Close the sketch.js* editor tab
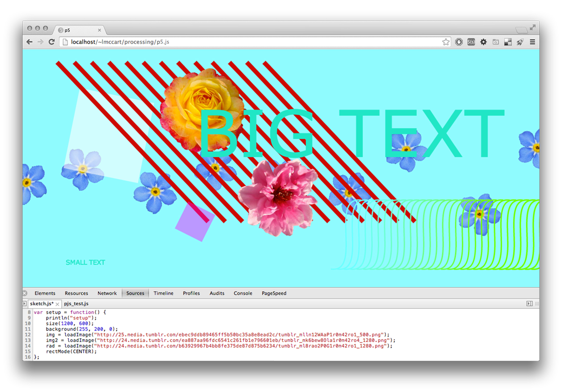This screenshot has height=392, width=562. pos(57,304)
